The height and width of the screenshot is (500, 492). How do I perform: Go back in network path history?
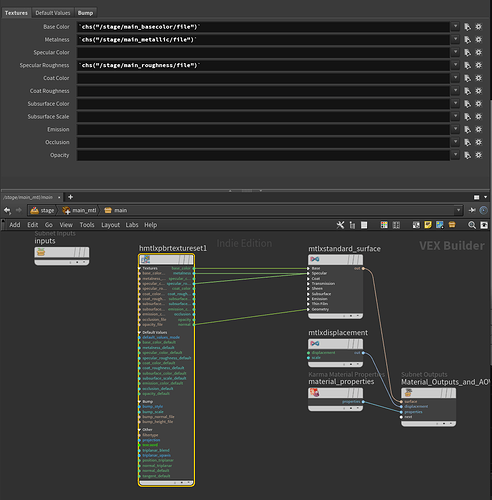tap(7, 210)
